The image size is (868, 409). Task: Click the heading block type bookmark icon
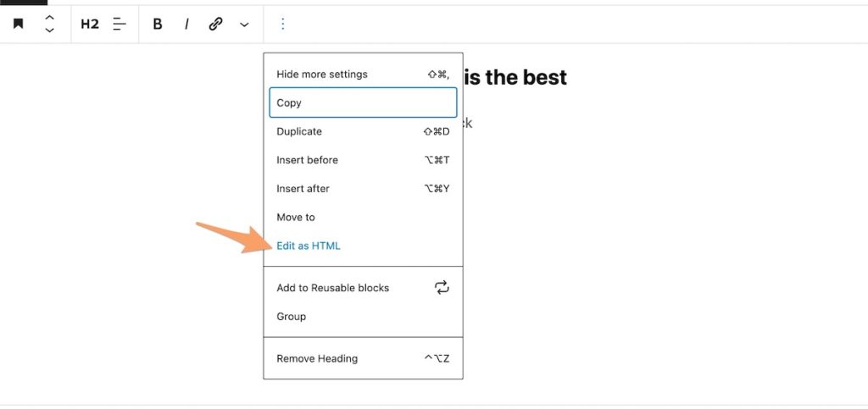click(19, 24)
